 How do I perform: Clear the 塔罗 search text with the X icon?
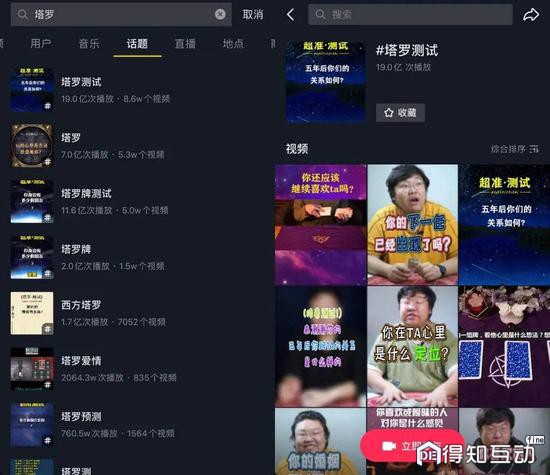click(x=220, y=14)
